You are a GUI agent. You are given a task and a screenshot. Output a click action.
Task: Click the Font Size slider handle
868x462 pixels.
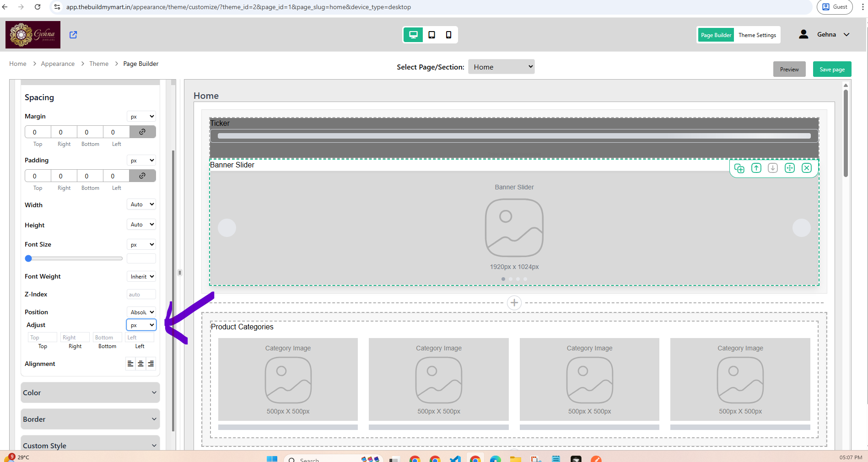[28, 258]
